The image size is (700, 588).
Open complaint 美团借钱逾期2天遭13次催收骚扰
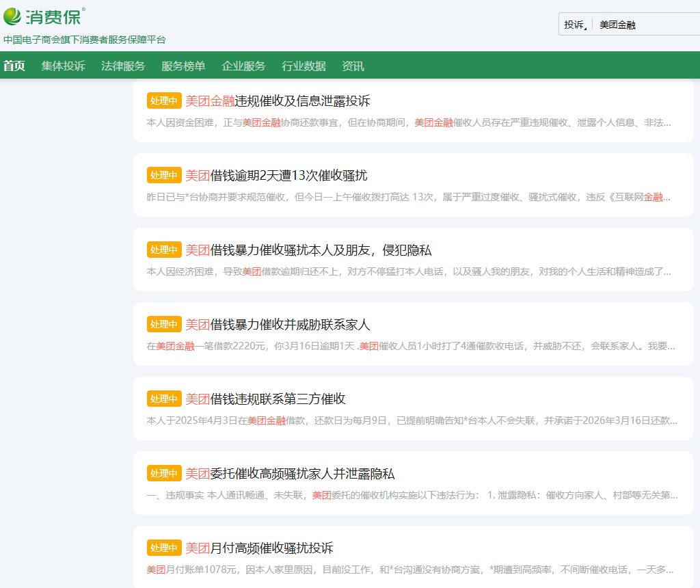pyautogui.click(x=276, y=176)
